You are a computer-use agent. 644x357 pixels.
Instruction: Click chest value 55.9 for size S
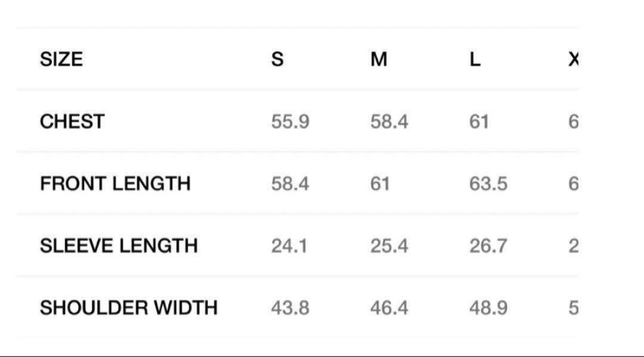click(x=290, y=122)
